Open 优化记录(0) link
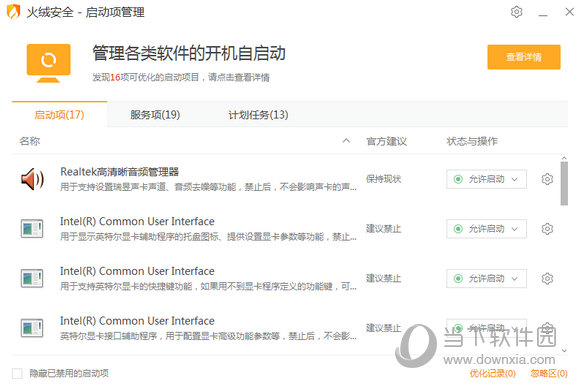580x389 pixels. 493,373
